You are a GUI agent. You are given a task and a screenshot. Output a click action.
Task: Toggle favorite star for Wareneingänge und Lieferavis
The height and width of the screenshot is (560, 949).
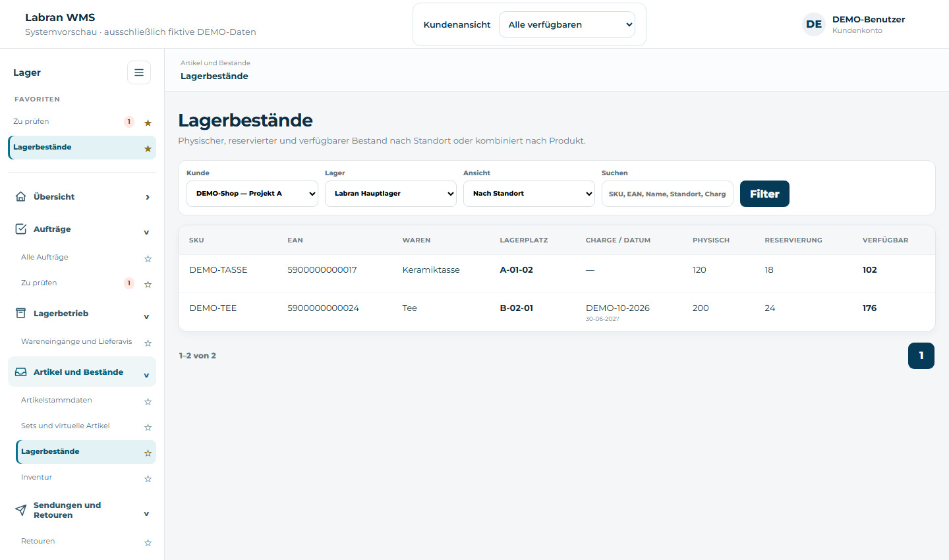(148, 343)
